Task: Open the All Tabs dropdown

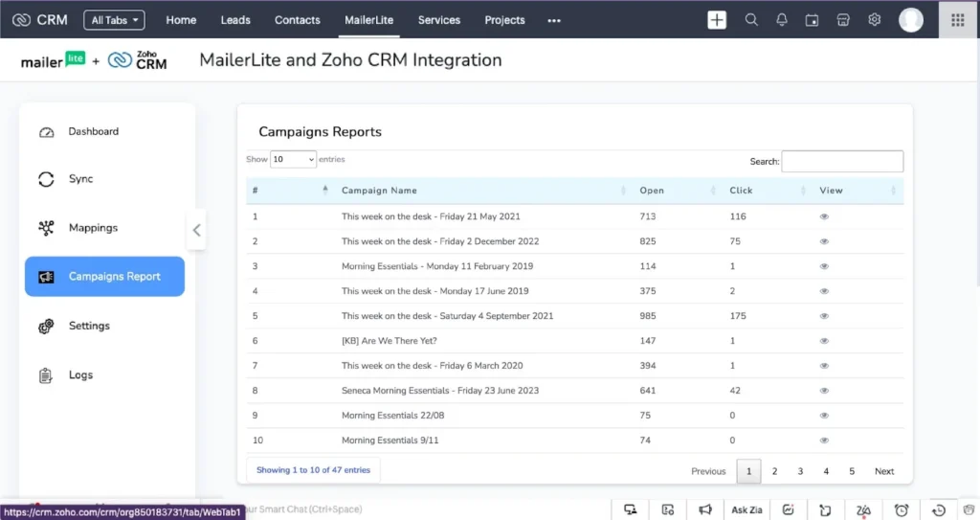Action: point(114,20)
